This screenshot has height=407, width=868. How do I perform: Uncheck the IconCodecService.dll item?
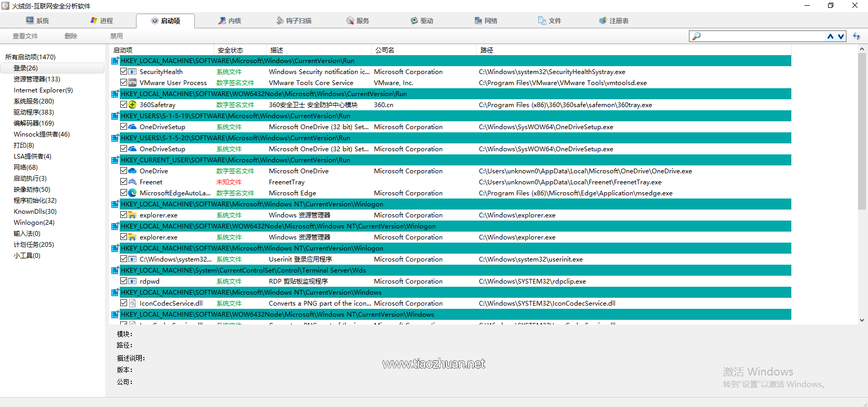[x=123, y=303]
